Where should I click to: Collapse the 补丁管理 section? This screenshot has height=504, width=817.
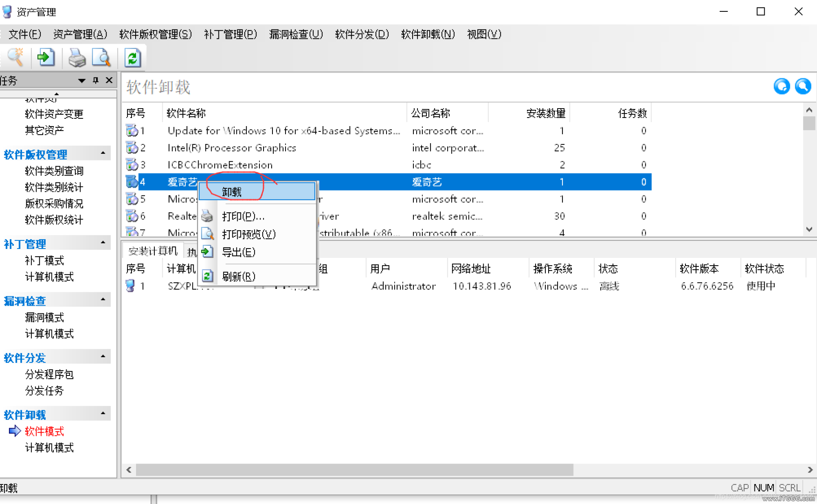click(103, 243)
